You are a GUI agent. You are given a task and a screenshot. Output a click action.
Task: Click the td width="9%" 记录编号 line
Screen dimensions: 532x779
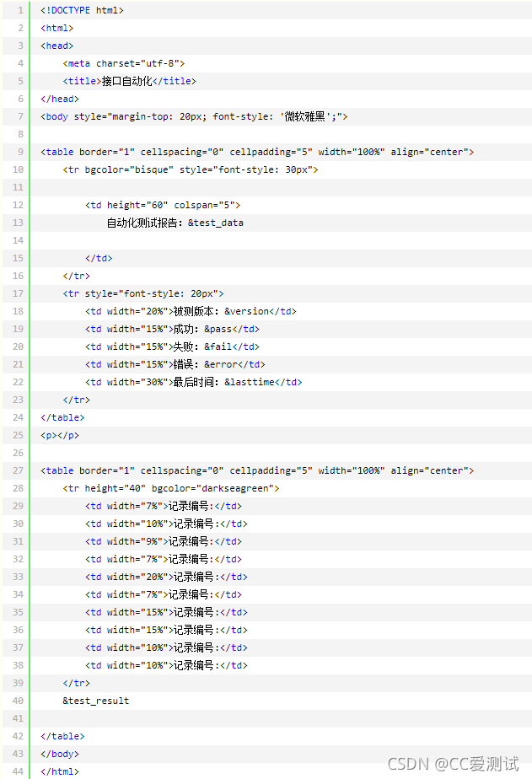pos(164,541)
